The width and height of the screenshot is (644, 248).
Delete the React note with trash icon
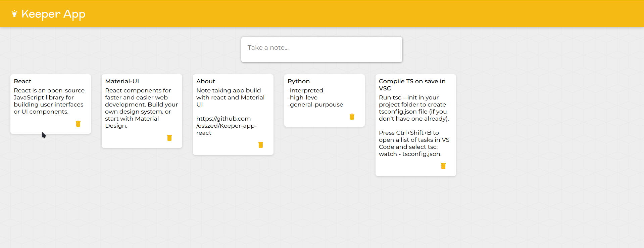click(78, 124)
